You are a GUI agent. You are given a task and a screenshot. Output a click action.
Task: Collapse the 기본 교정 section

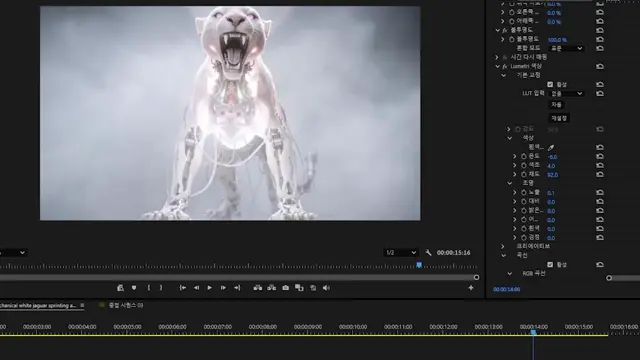[504, 75]
